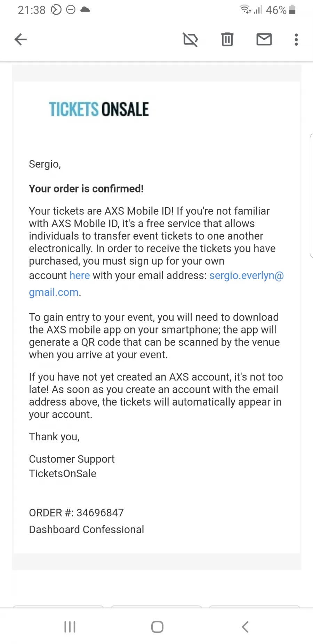Tap the cloud icon in status bar

point(85,10)
